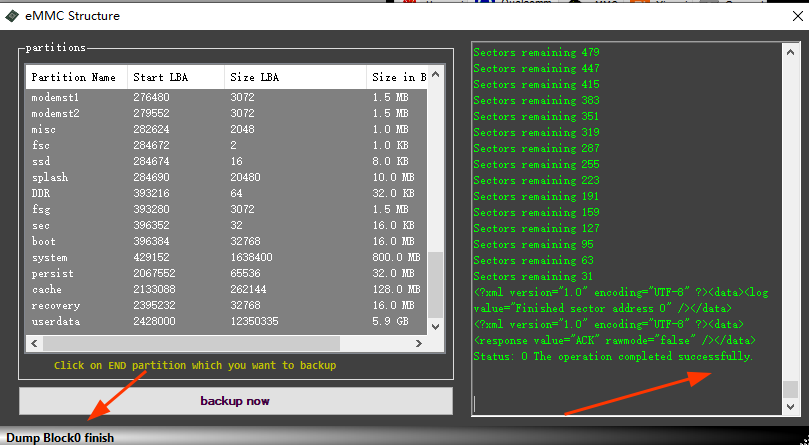The height and width of the screenshot is (445, 809).
Task: Click Start LBA value 2395232
Action: pyautogui.click(x=154, y=305)
